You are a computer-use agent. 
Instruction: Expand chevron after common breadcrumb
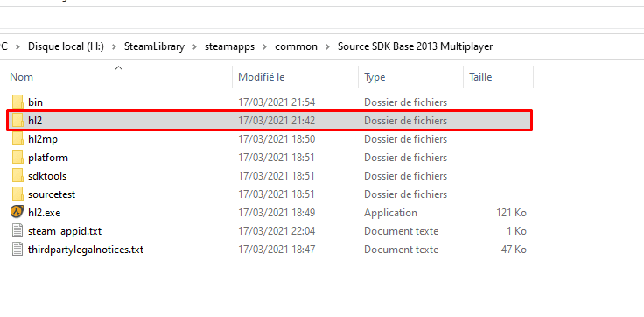pyautogui.click(x=327, y=46)
